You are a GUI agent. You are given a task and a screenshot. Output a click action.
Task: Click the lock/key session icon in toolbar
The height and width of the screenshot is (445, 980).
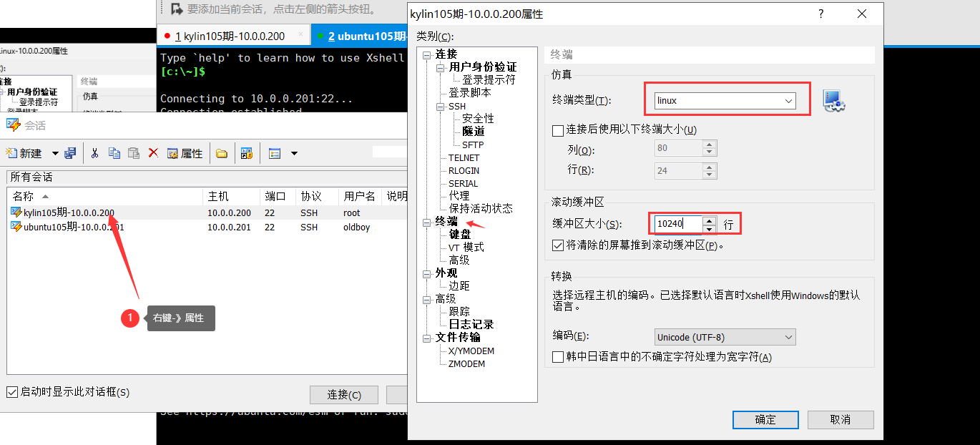(x=246, y=153)
